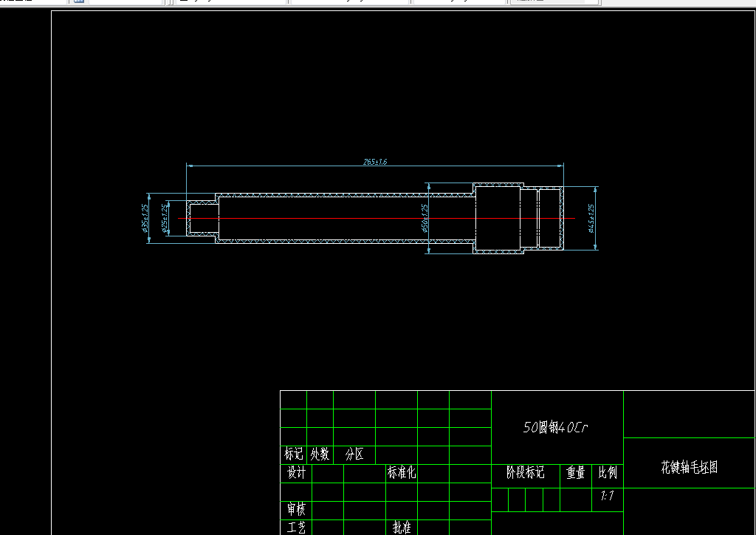Click the 分区 cell in title block
The width and height of the screenshot is (756, 535).
[354, 454]
